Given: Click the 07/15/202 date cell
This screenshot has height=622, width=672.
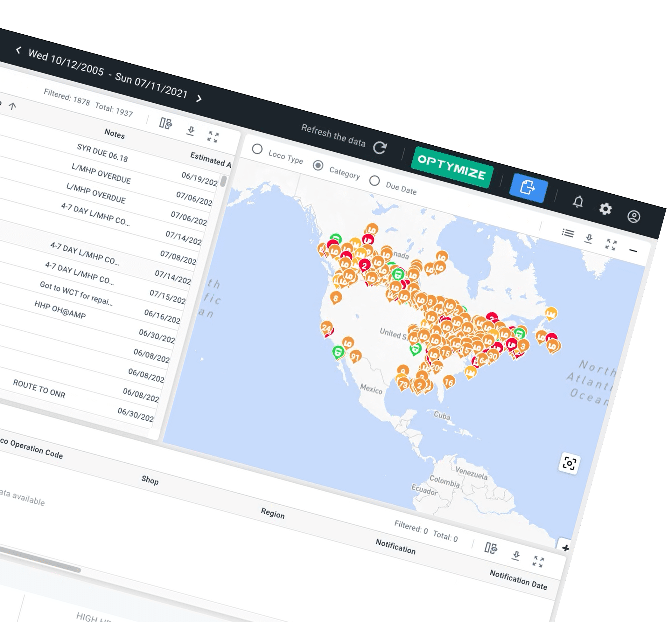Looking at the screenshot, I should point(167,297).
